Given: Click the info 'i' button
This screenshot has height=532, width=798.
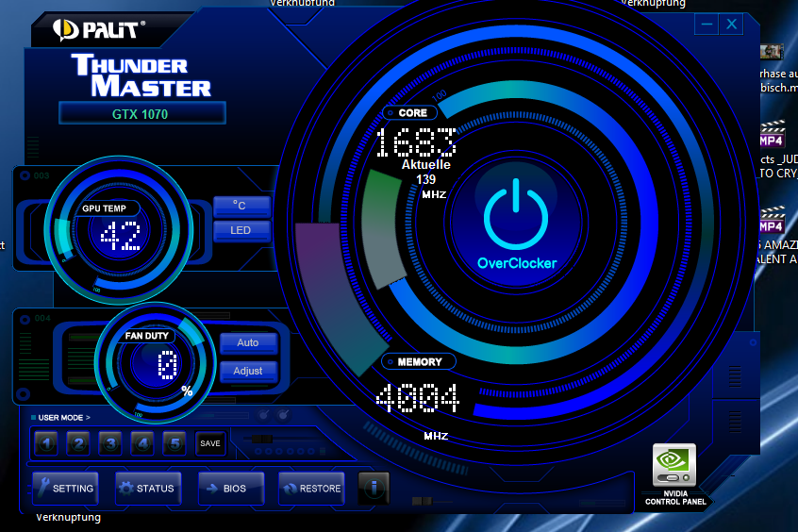Looking at the screenshot, I should click(374, 489).
